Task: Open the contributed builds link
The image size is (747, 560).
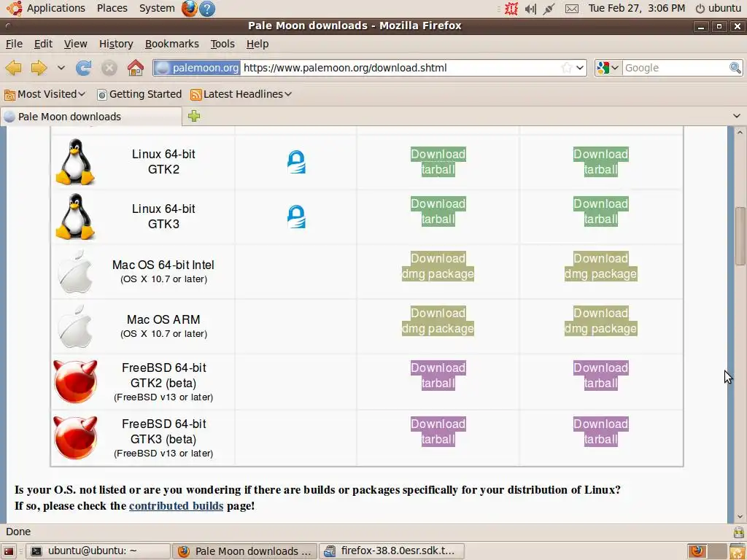Action: click(177, 506)
